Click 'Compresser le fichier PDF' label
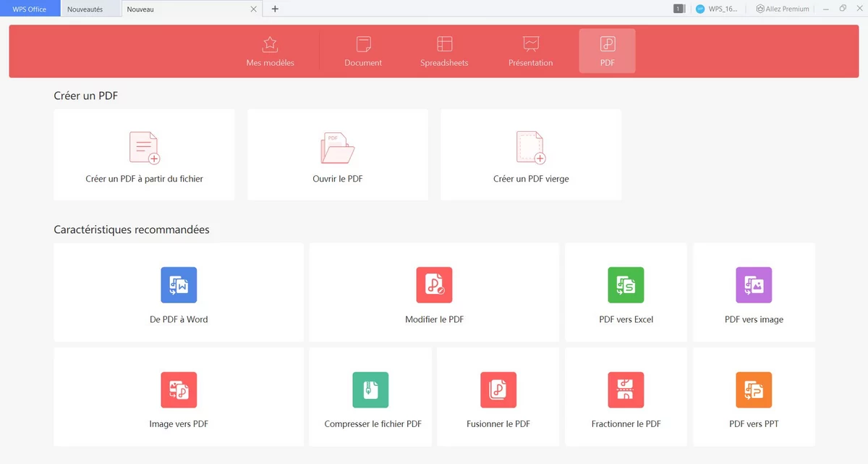 tap(373, 424)
